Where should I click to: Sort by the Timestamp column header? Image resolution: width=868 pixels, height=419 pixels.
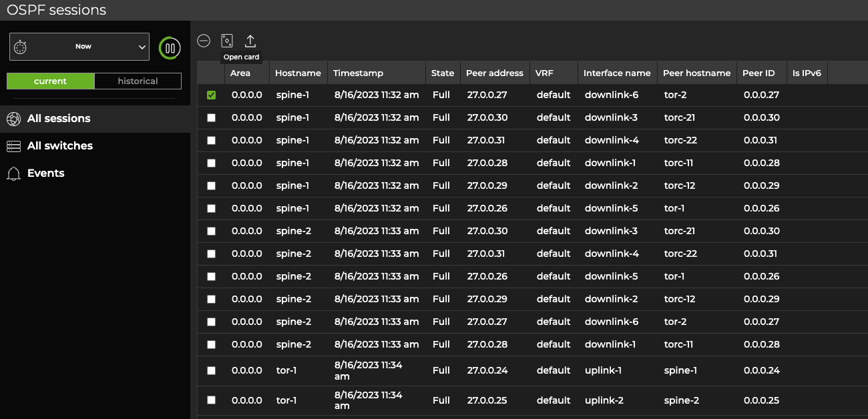click(358, 73)
